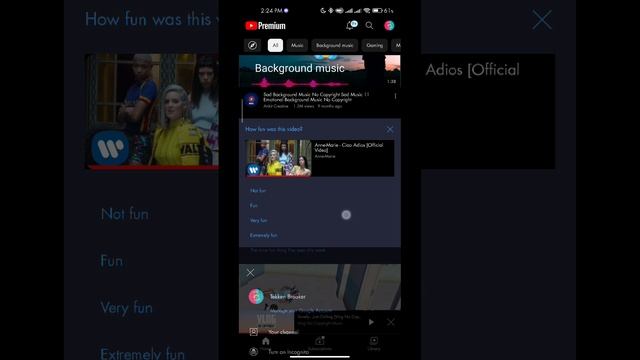Tap the 2:24 PM clock in status bar
This screenshot has width=640, height=360.
(272, 11)
